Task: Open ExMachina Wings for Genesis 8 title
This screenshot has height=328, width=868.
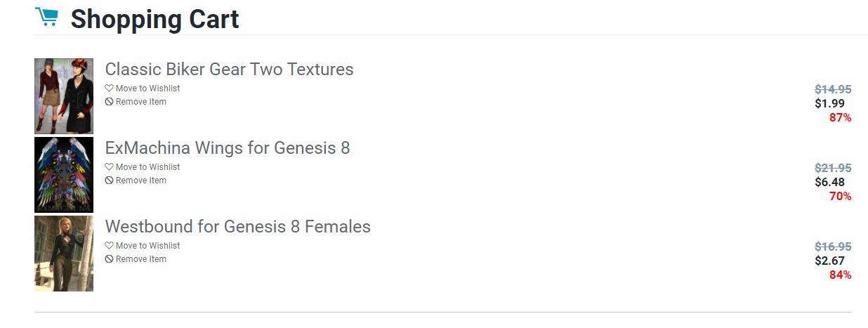Action: [227, 148]
